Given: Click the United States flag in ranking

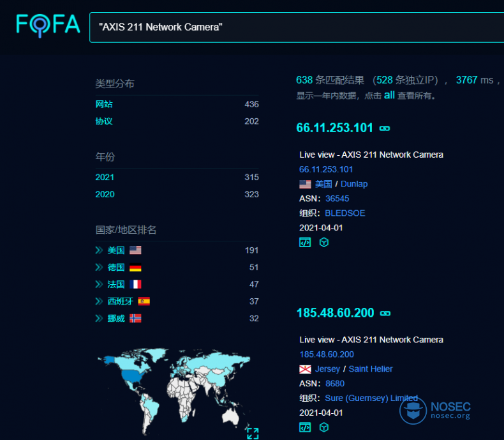Looking at the screenshot, I should 135,250.
